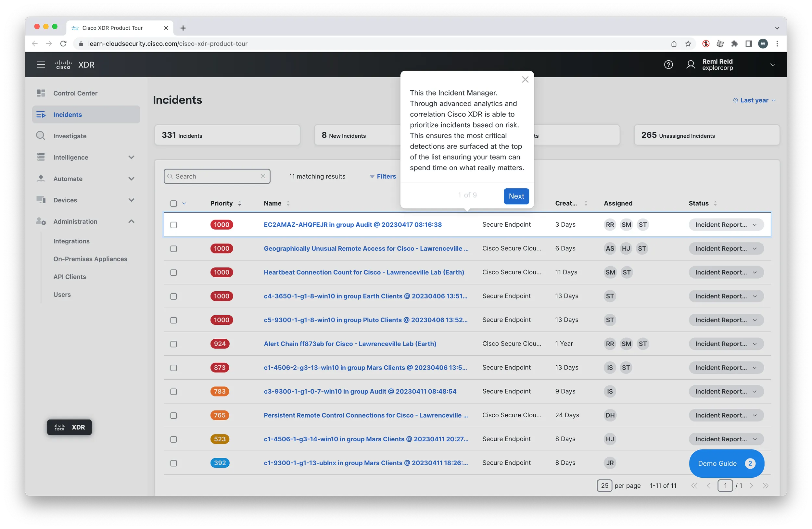Reload the browser page
812x529 pixels.
tap(63, 44)
